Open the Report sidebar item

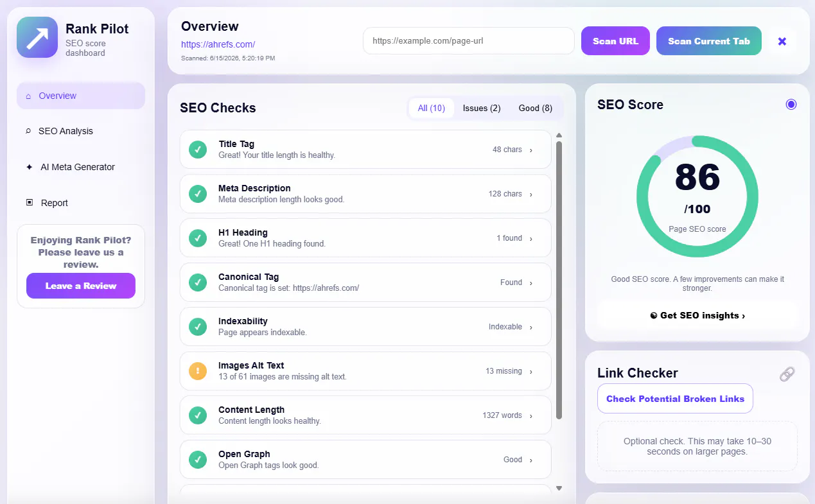pos(81,203)
